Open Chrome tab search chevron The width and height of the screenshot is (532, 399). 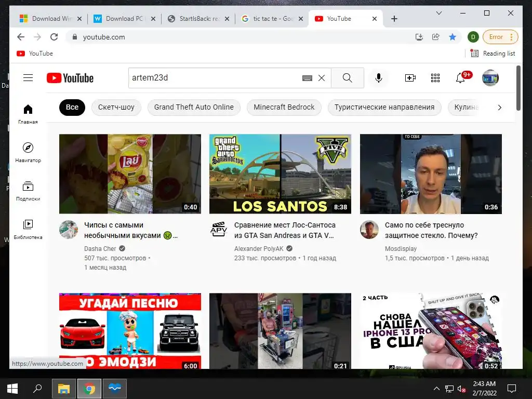(438, 13)
